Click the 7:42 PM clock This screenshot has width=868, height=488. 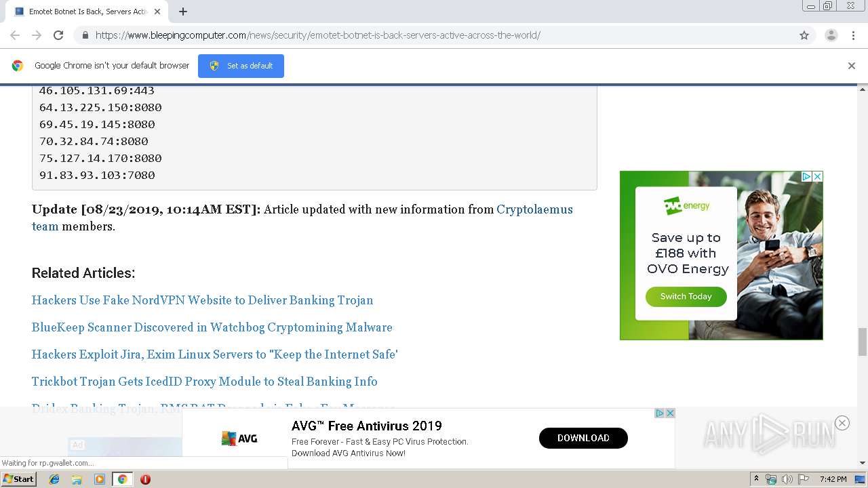click(x=833, y=479)
